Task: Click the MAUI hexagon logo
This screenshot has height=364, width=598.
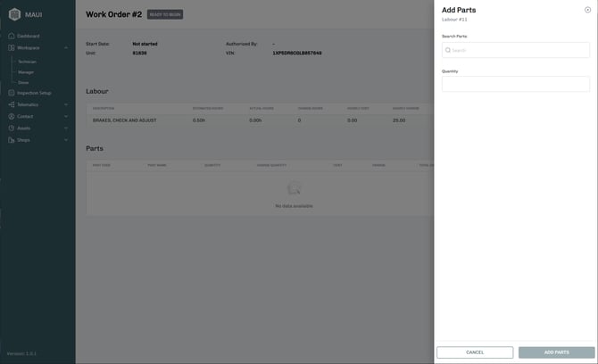Action: click(x=14, y=14)
